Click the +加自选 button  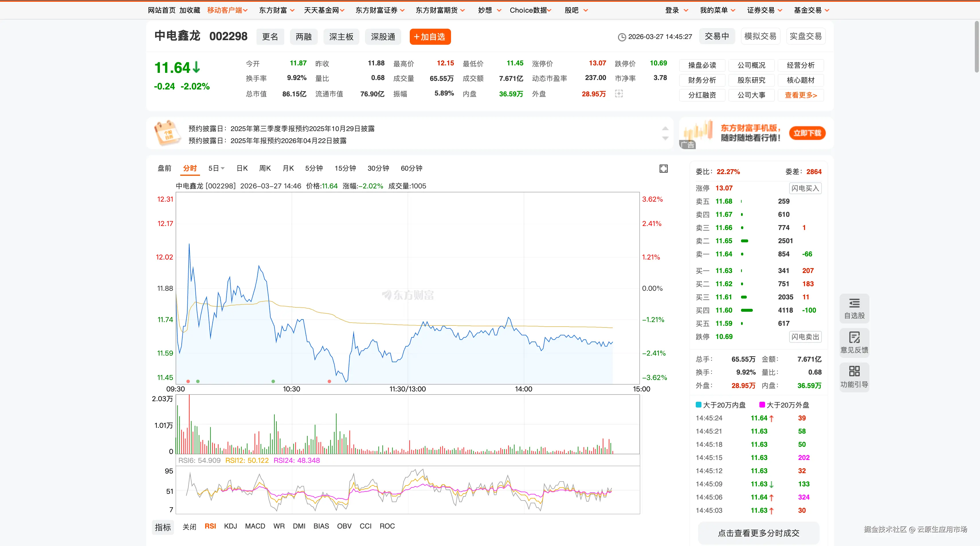430,36
